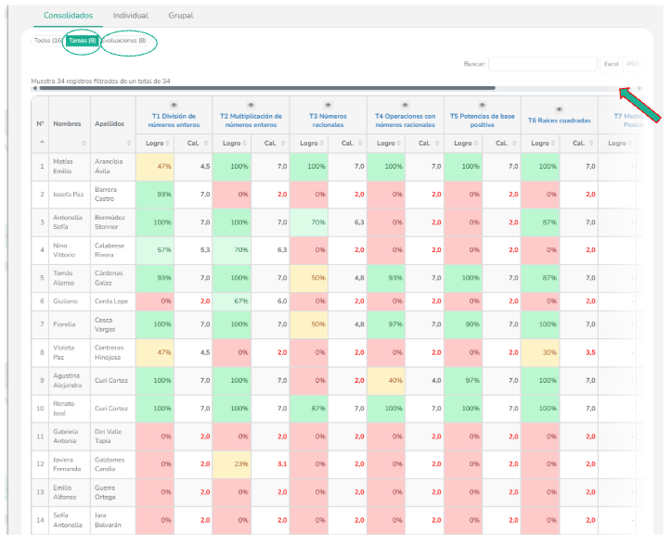
Task: Click eye icon above T5 Potencias column
Action: (x=482, y=104)
